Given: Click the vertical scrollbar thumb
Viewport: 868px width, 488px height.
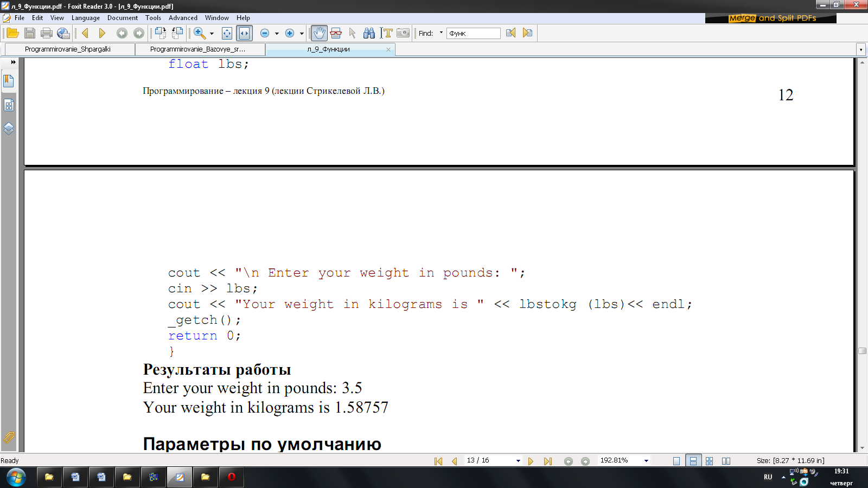Looking at the screenshot, I should click(x=862, y=351).
